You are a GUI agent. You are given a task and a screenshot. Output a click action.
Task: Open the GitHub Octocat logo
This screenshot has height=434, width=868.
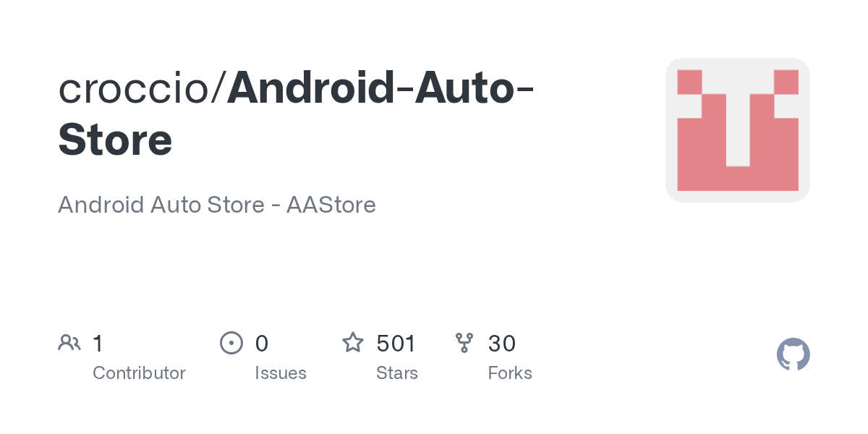click(x=793, y=354)
